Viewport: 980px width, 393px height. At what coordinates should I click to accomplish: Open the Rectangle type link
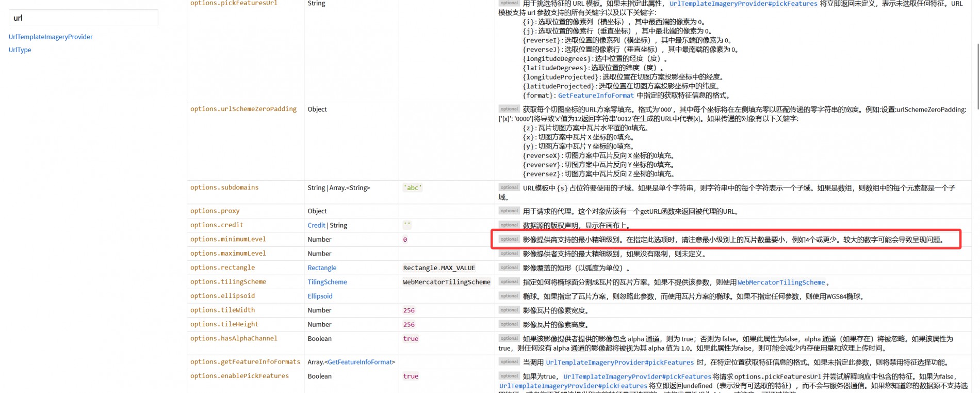(x=322, y=268)
